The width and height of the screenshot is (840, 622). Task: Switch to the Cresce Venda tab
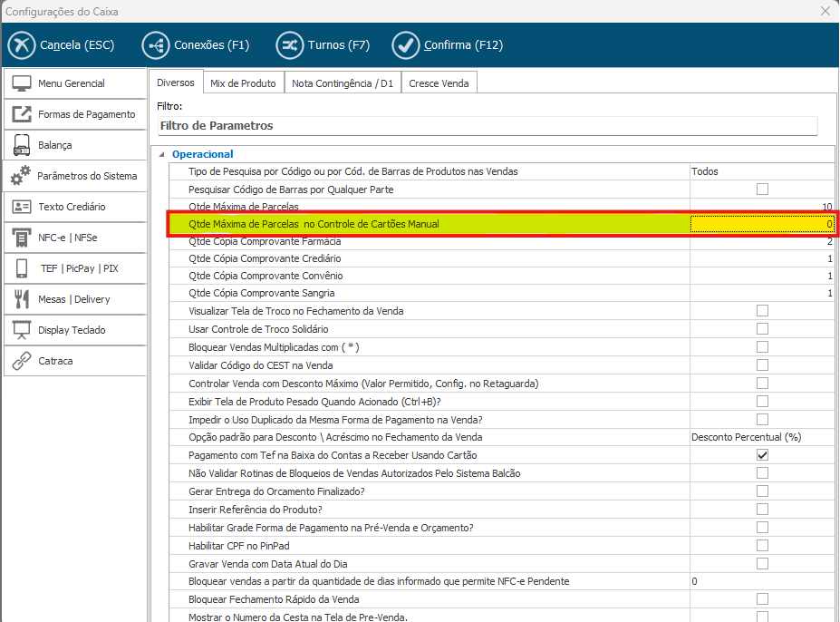pyautogui.click(x=439, y=83)
